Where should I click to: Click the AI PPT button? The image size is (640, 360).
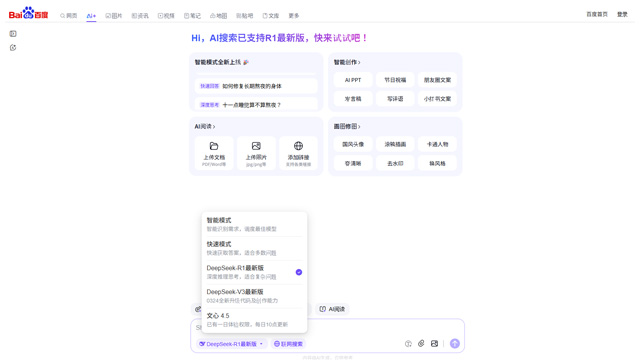coord(353,80)
